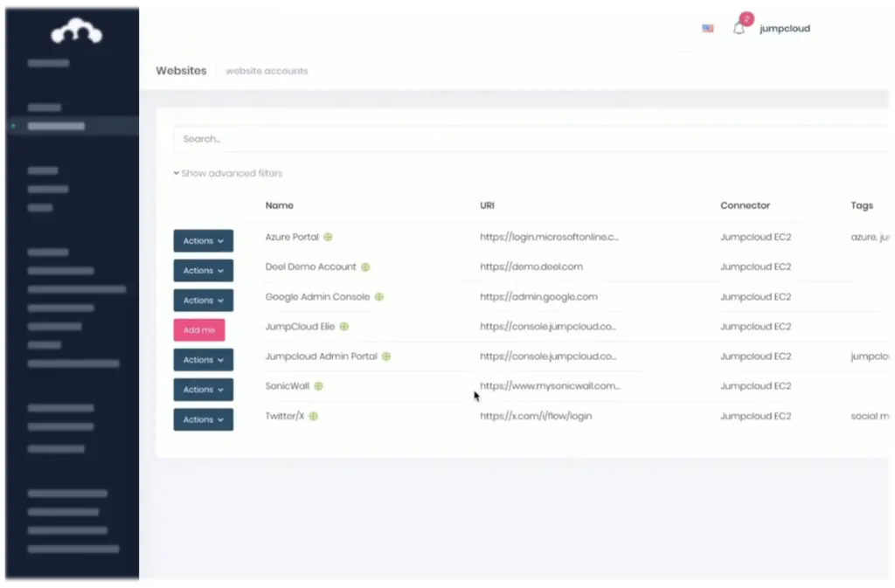
Task: Click the Twitter/X name
Action: click(x=284, y=416)
